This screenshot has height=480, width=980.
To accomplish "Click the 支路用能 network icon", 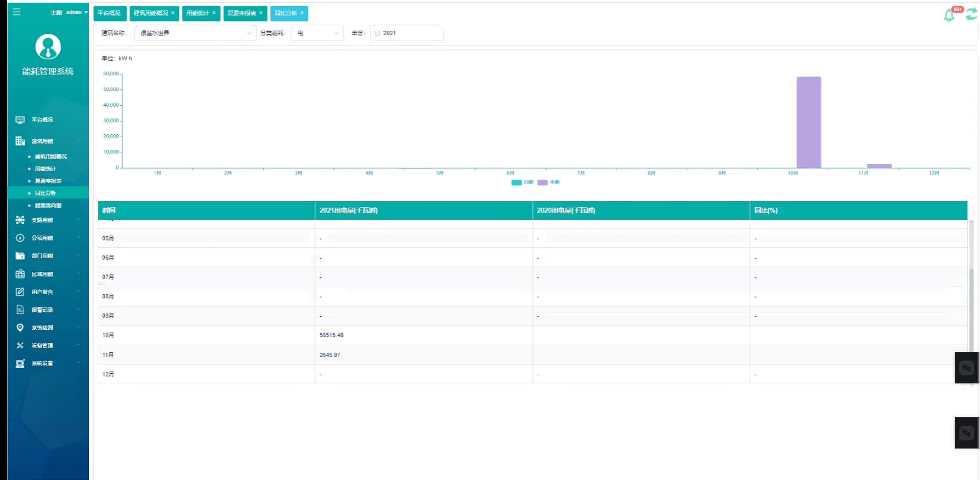I will coord(20,220).
